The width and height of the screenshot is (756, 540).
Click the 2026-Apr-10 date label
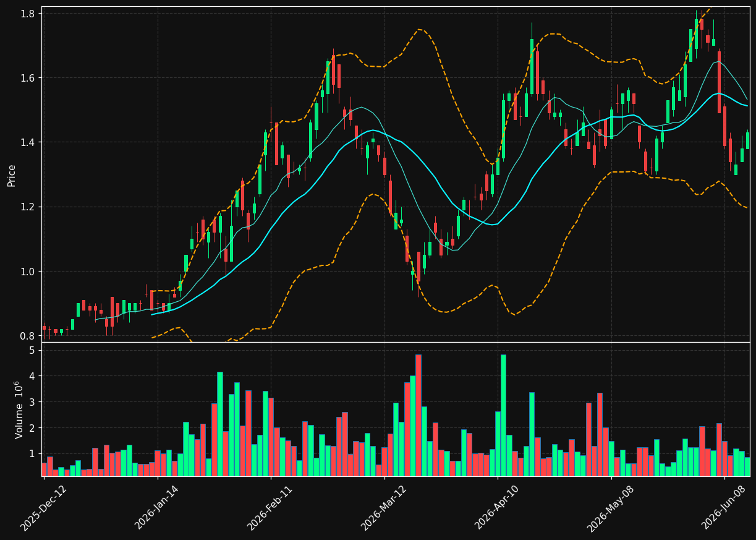click(x=498, y=508)
